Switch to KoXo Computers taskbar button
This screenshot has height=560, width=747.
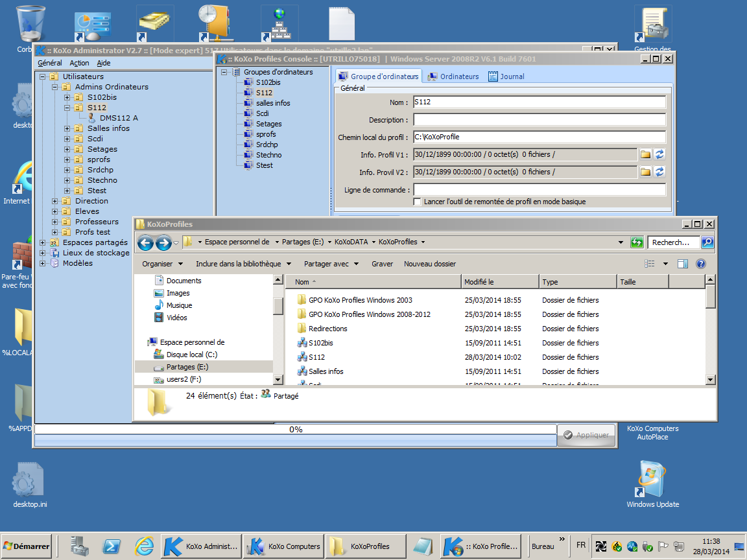283,546
